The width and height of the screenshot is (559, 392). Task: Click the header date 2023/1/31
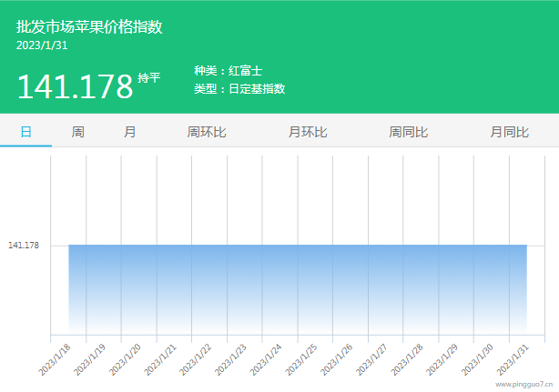[x=42, y=45]
